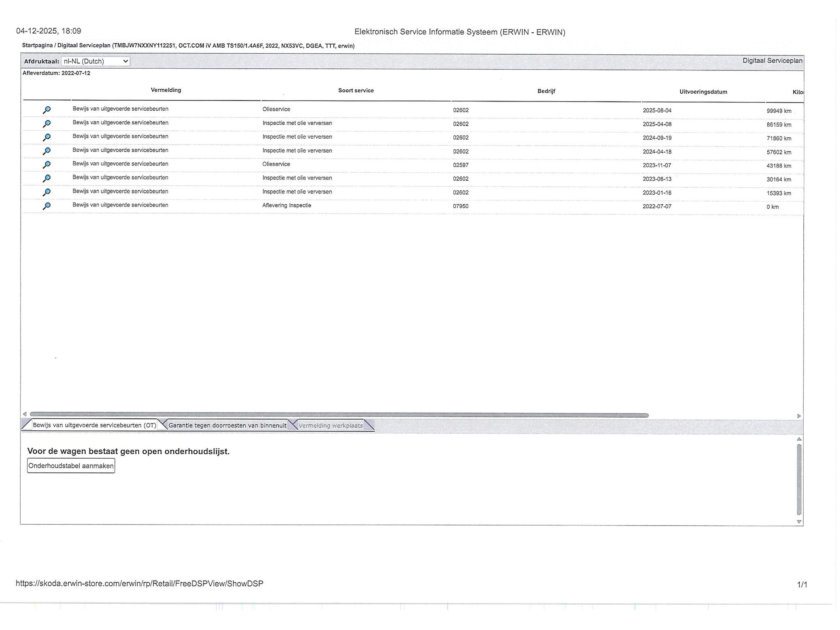
Task: Click the horizontal scrollbar thumb
Action: point(339,415)
